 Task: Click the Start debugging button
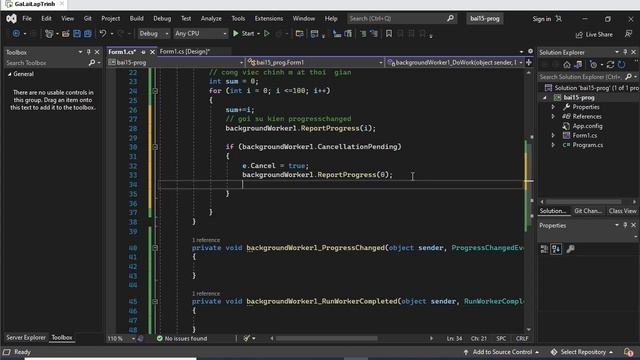(244, 33)
